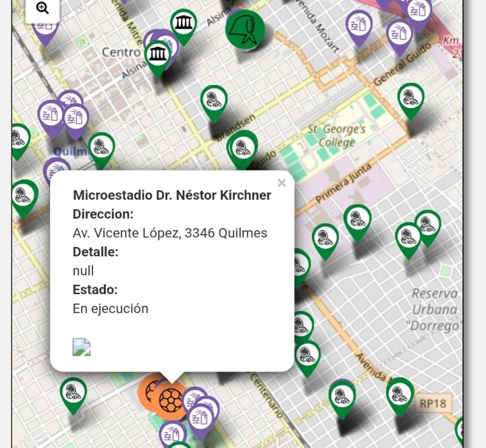Open the green museum building marker
Viewport: 486px width, 448px height.
[183, 24]
